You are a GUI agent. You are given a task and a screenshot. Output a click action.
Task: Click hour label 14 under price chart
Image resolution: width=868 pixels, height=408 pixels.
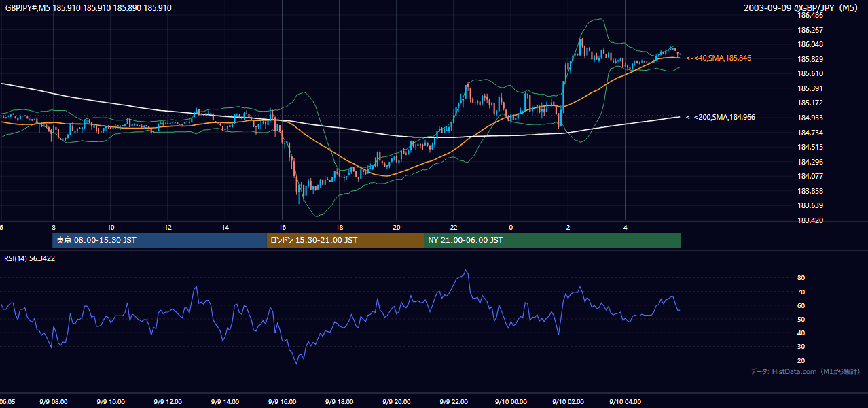coord(225,227)
